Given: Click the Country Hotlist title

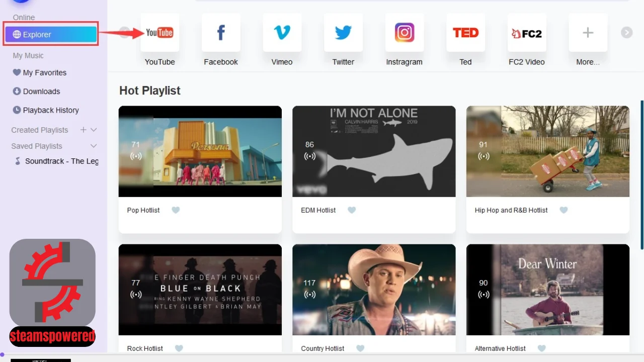Looking at the screenshot, I should tap(323, 348).
